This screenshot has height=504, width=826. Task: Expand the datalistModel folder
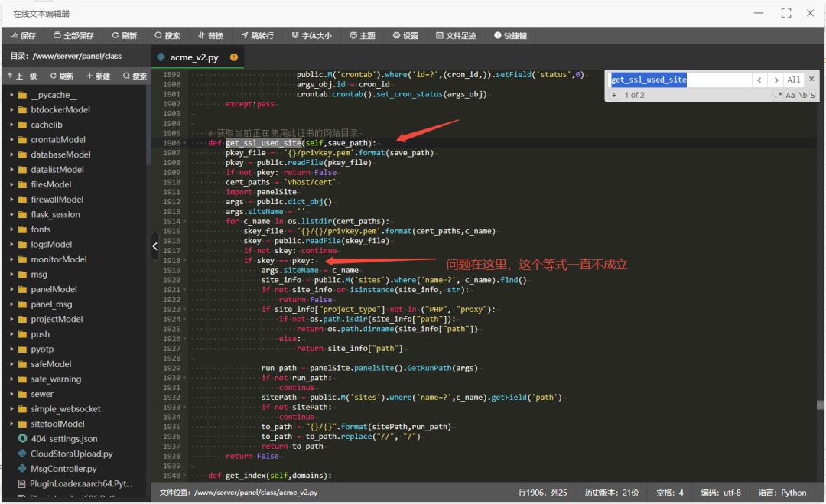pos(11,170)
